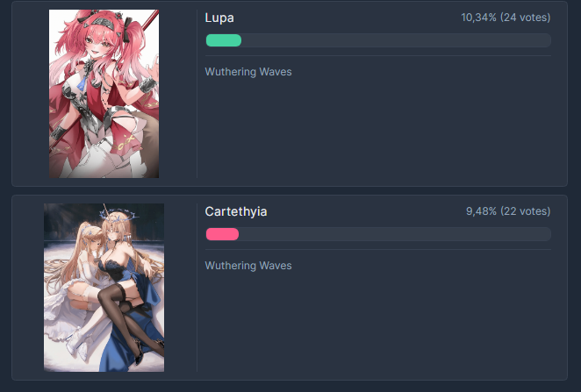Select the Lupa poll option title
Screen dimensions: 581x392
click(219, 18)
